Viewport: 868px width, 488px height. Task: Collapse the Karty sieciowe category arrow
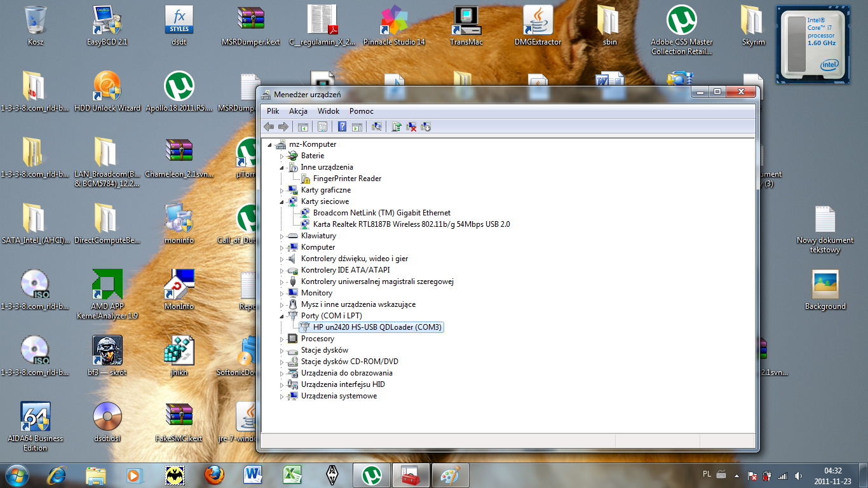coord(282,202)
